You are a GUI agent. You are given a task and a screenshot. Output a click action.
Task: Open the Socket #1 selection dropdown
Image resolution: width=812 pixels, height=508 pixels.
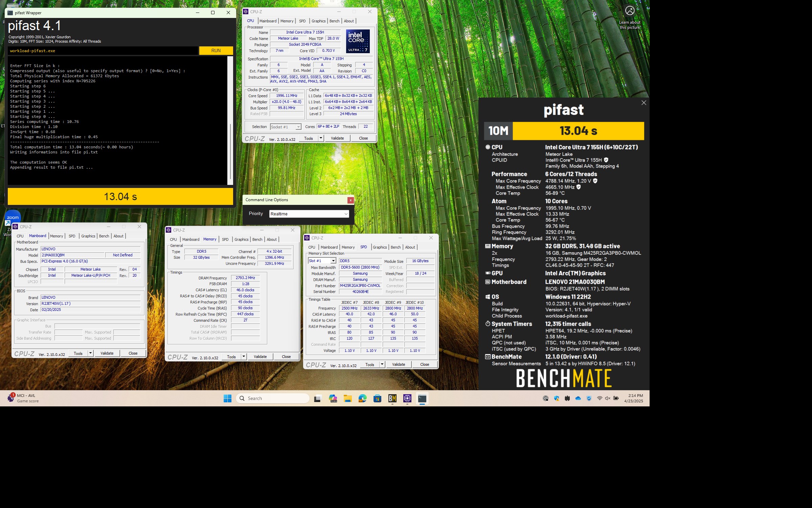[x=286, y=127]
